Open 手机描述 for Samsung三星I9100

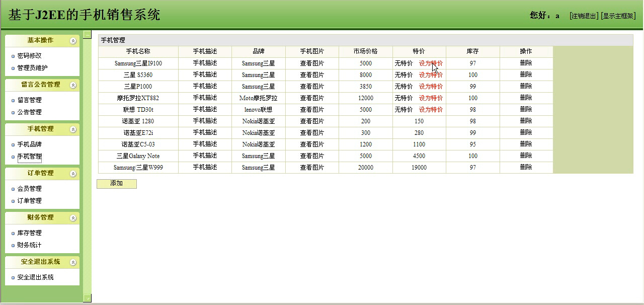click(x=205, y=63)
